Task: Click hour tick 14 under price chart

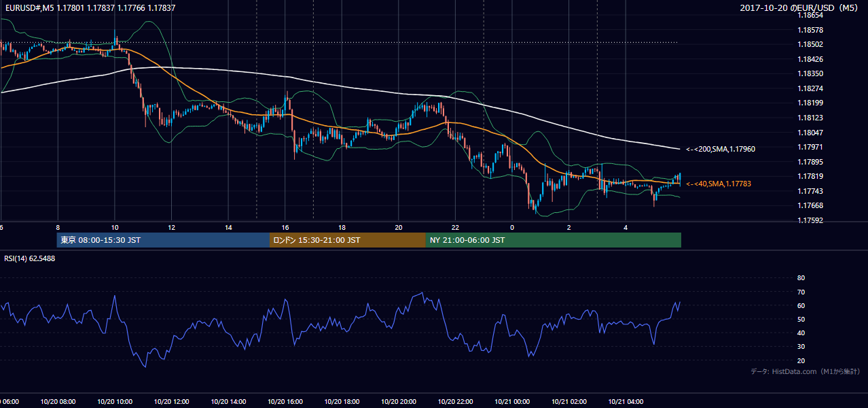Action: tap(229, 228)
